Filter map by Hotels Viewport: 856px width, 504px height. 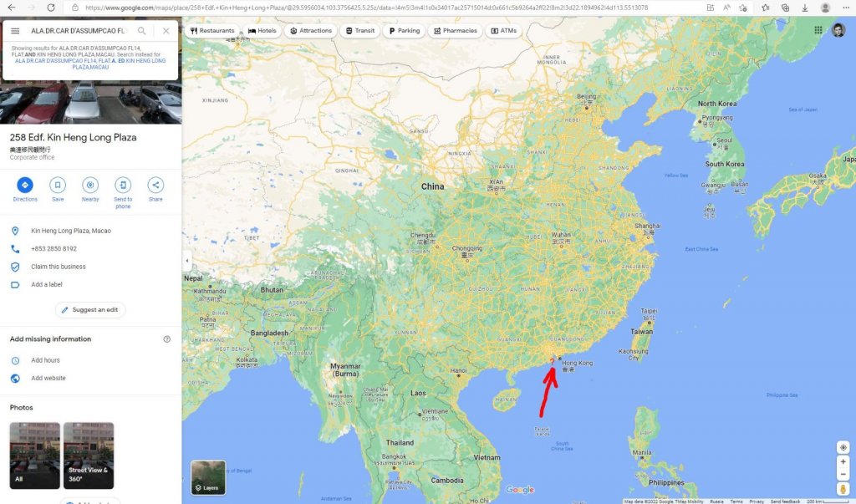click(x=262, y=31)
